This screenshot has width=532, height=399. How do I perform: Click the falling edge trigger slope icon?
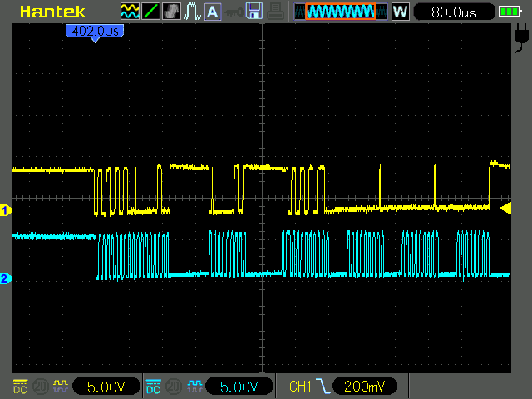pyautogui.click(x=323, y=386)
